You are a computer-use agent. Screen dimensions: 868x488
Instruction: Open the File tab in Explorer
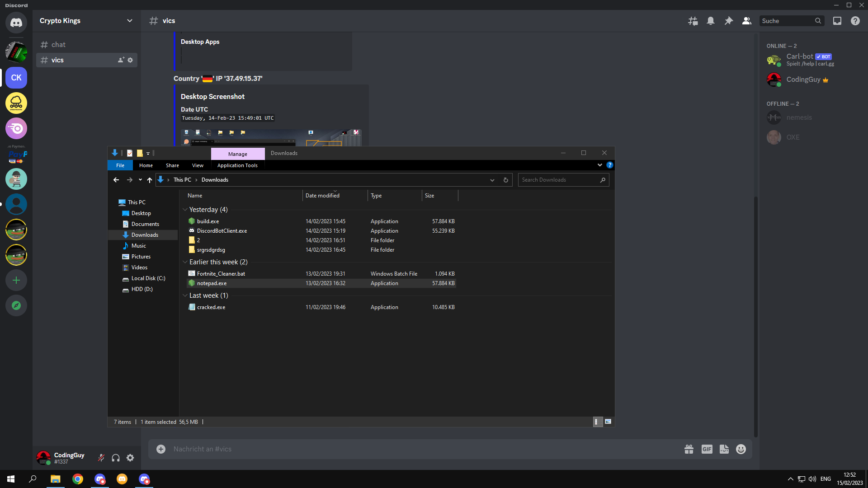click(120, 165)
